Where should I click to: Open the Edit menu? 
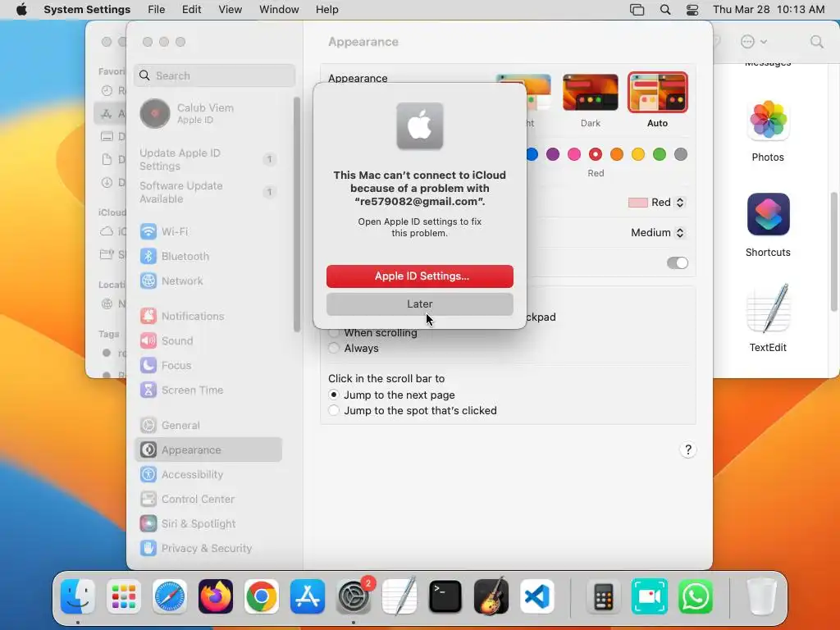191,10
